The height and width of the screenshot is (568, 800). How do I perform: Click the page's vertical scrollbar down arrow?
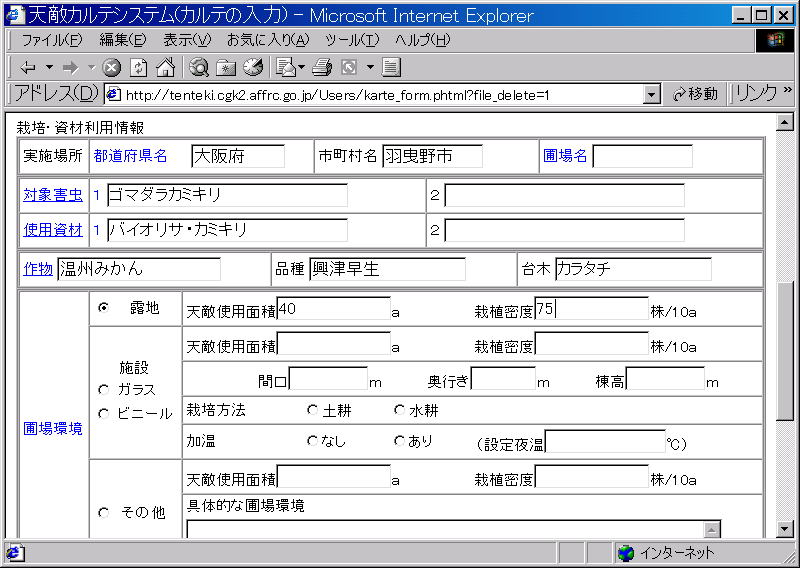(x=784, y=529)
